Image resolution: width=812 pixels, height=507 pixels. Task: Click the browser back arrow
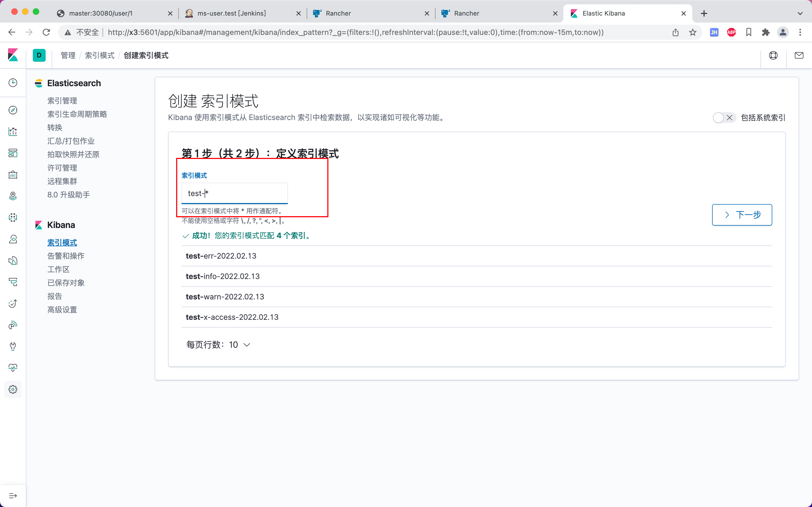[12, 32]
